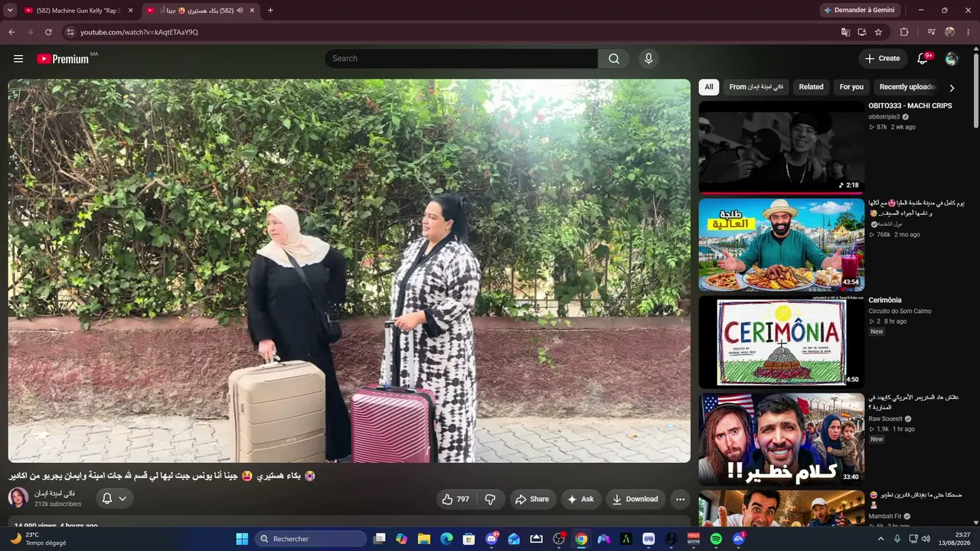Open Spotify from the taskbar

coord(716,539)
